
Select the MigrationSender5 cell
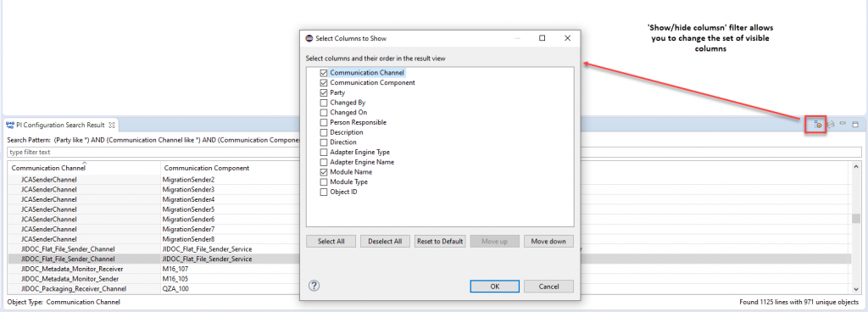point(188,209)
